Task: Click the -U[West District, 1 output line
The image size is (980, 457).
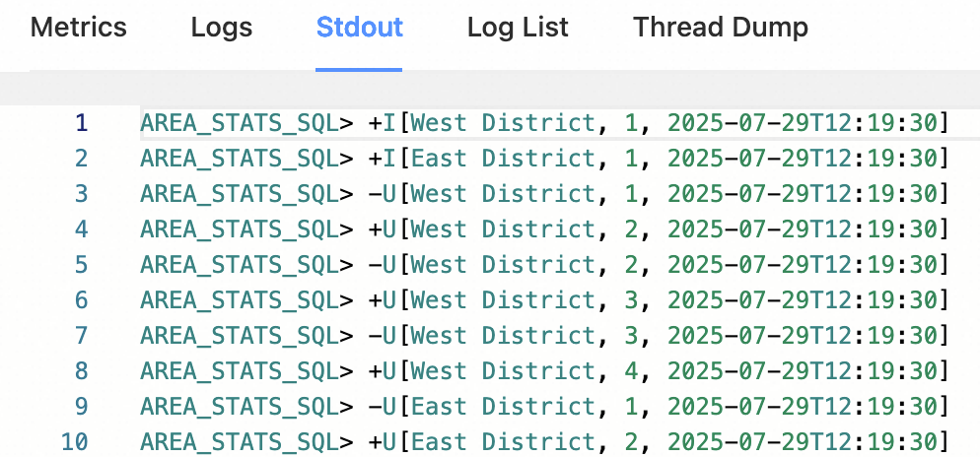Action: [x=544, y=194]
